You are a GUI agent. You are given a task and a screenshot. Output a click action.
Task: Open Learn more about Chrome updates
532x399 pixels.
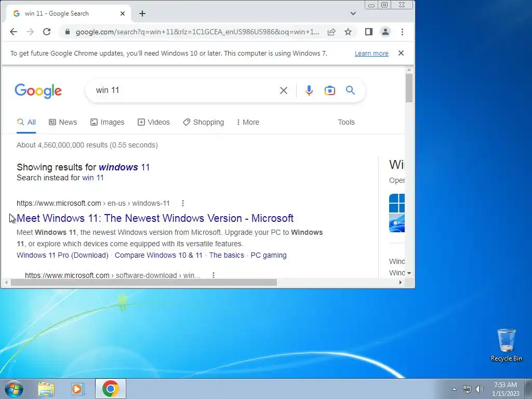tap(371, 54)
